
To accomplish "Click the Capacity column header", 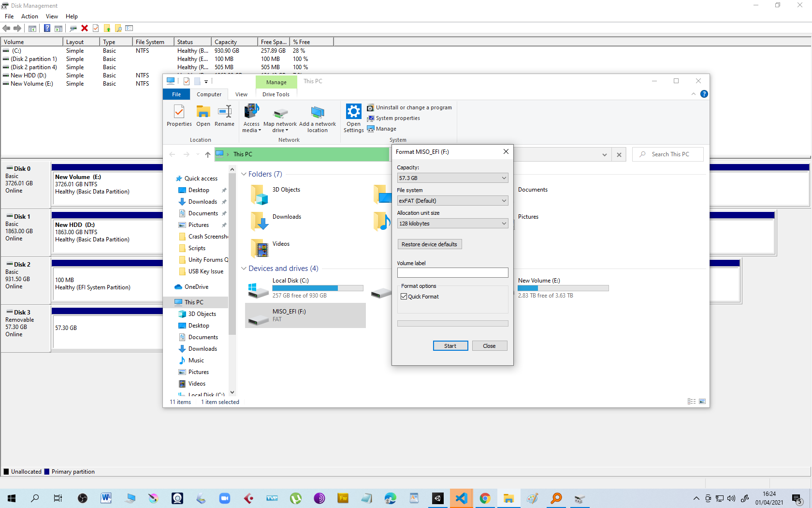I will point(234,42).
